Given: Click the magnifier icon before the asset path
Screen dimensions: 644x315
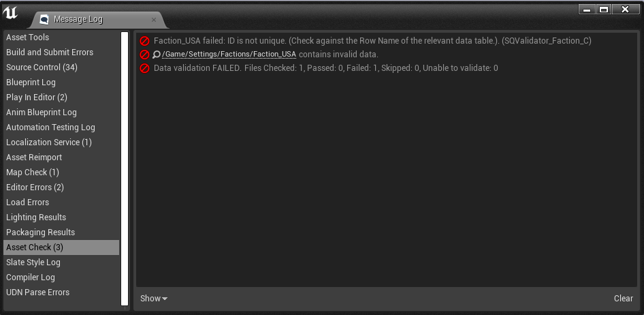Looking at the screenshot, I should pyautogui.click(x=157, y=55).
